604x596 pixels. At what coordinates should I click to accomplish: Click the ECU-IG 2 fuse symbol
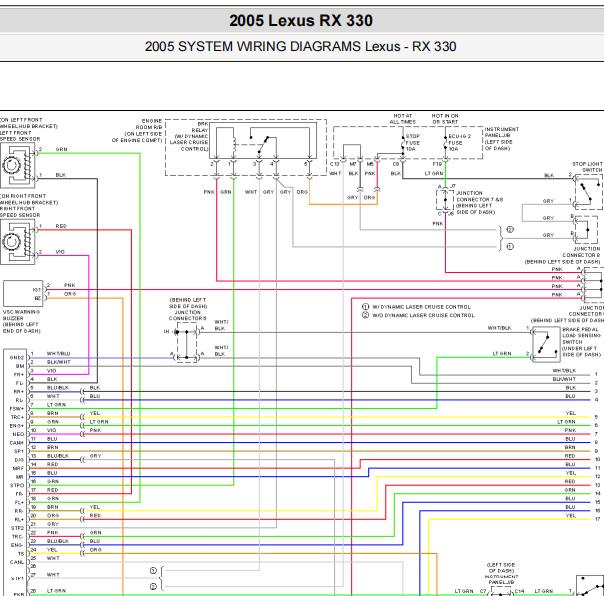pyautogui.click(x=446, y=143)
